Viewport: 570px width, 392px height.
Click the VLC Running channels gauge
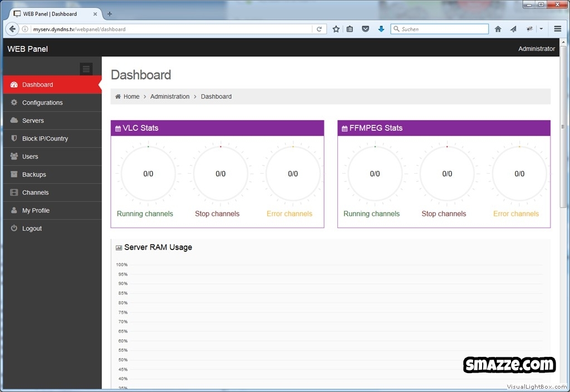pos(148,174)
